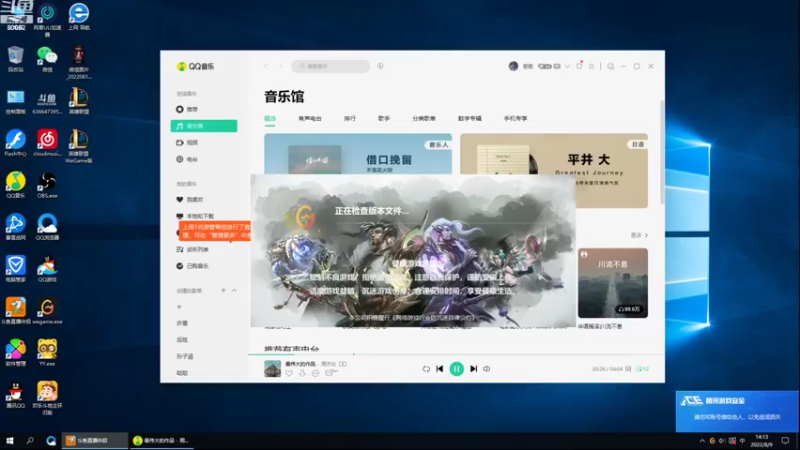
Task: Open the Windows Start menu
Action: coord(10,440)
